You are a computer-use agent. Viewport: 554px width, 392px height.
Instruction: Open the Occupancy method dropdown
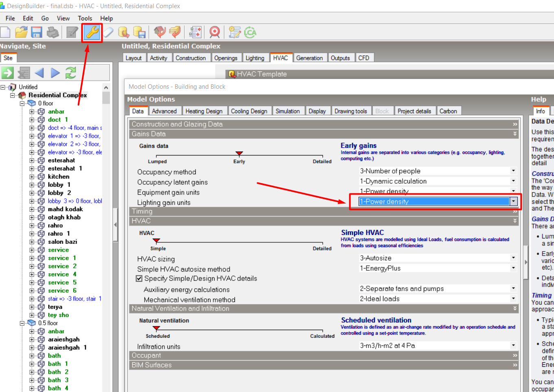[x=513, y=171]
